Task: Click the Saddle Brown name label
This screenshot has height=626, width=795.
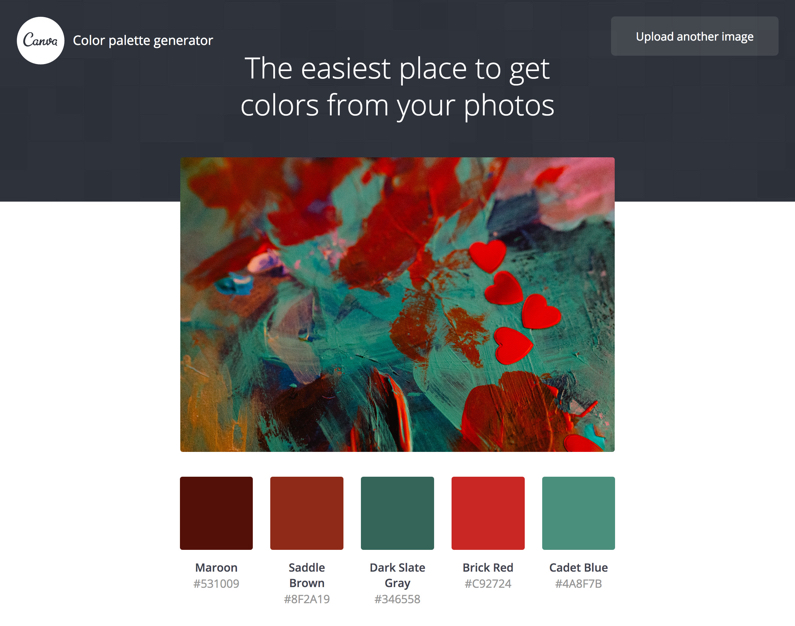Action: click(307, 575)
